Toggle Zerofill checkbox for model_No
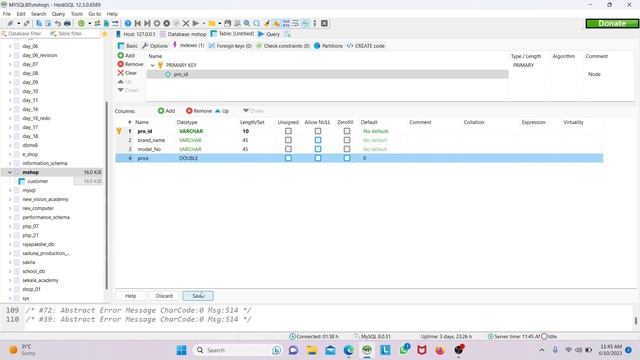Screen dimensions: 640x360 pos(347,149)
